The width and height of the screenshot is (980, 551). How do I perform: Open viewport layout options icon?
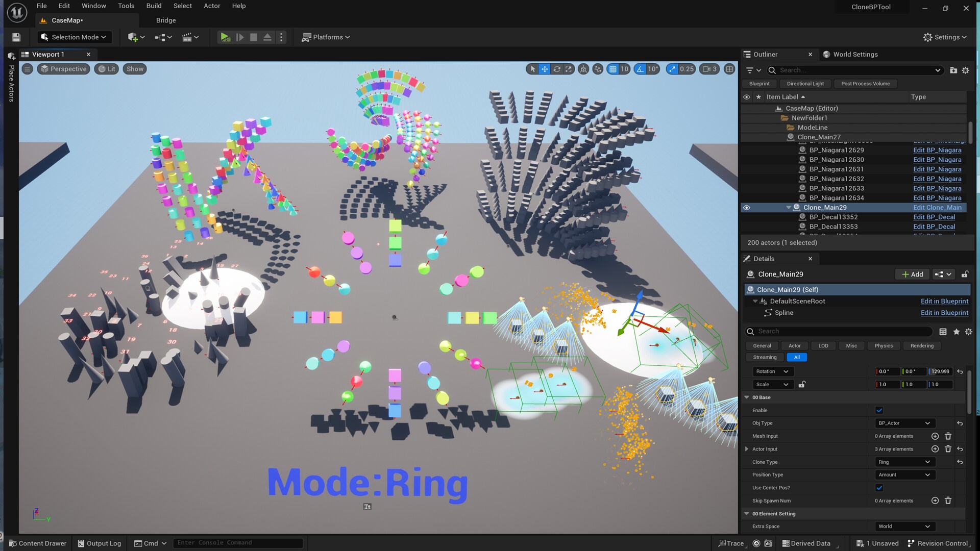(729, 69)
